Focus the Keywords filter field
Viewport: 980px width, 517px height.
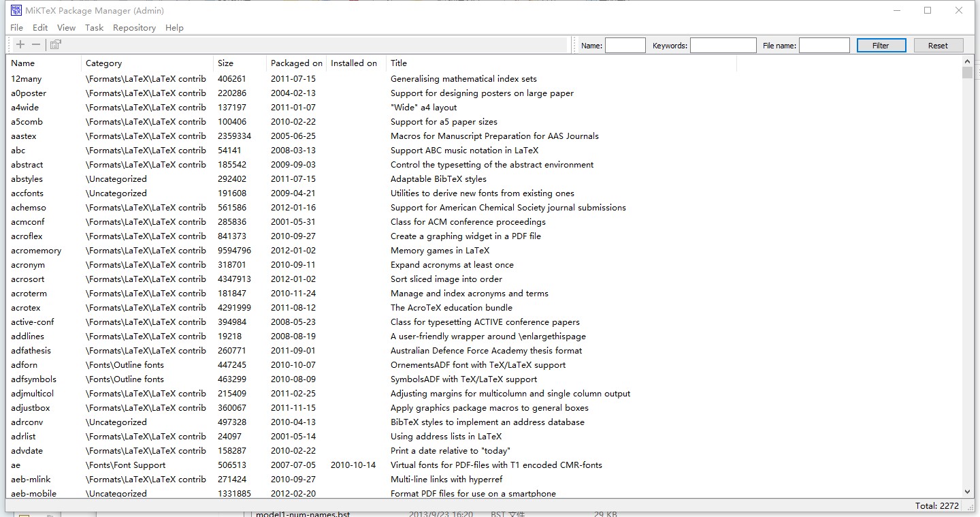click(723, 46)
